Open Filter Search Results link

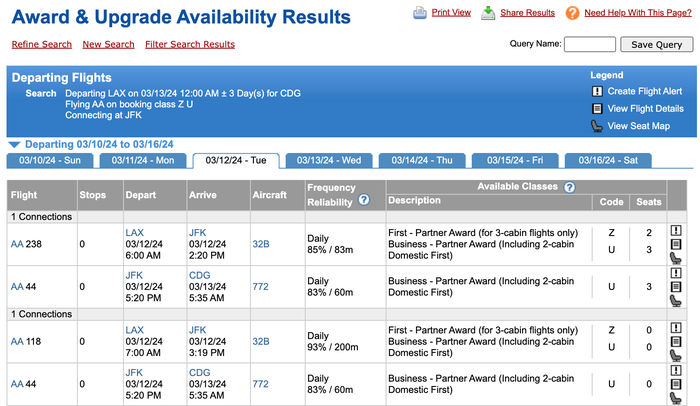tap(190, 44)
